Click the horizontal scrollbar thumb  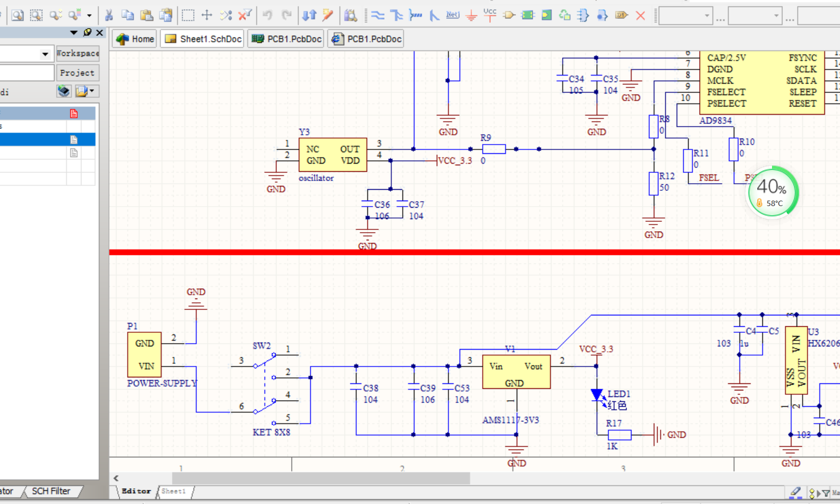coord(321,478)
